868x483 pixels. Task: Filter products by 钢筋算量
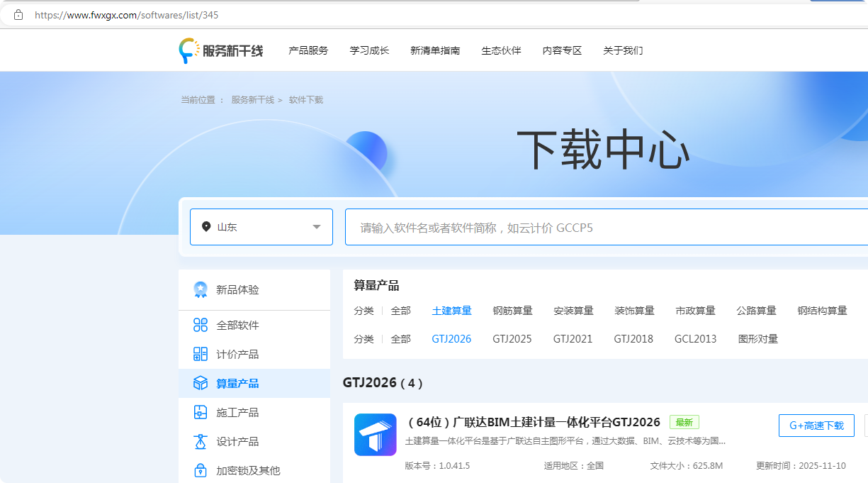point(512,310)
